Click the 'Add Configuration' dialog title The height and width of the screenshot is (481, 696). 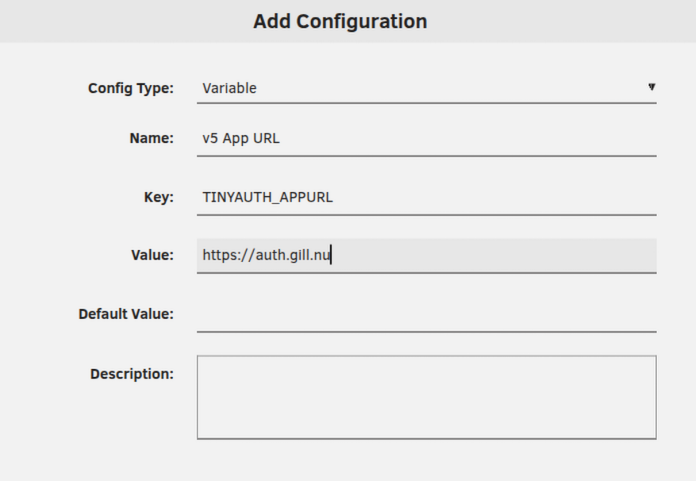pyautogui.click(x=340, y=21)
